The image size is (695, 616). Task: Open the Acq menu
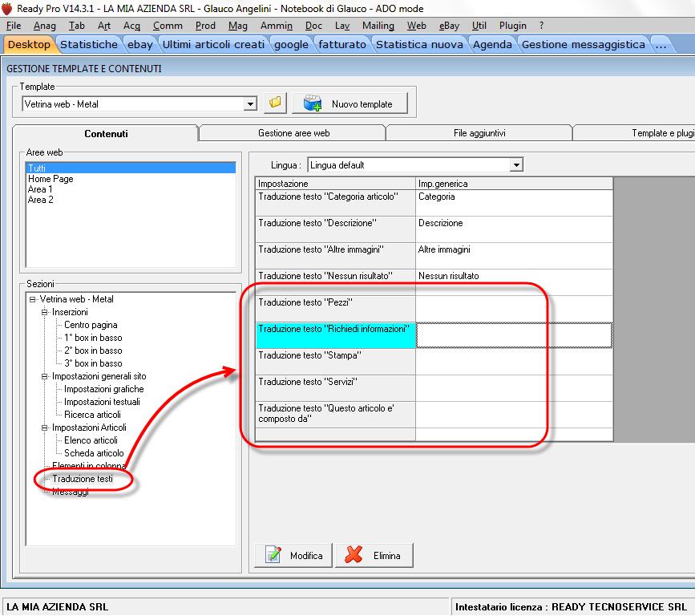(131, 26)
